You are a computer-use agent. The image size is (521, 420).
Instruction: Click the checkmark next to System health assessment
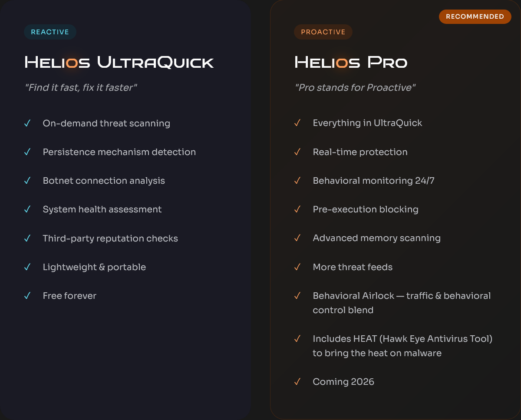(x=27, y=209)
